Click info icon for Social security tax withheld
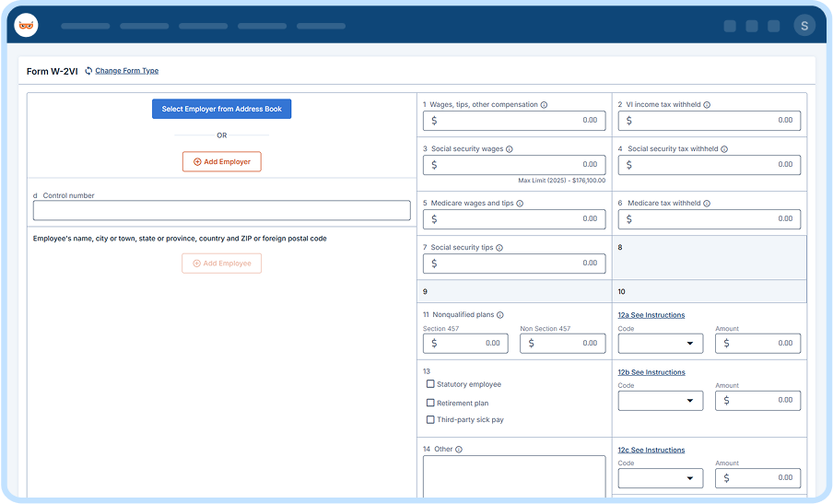This screenshot has height=504, width=833. tap(724, 149)
